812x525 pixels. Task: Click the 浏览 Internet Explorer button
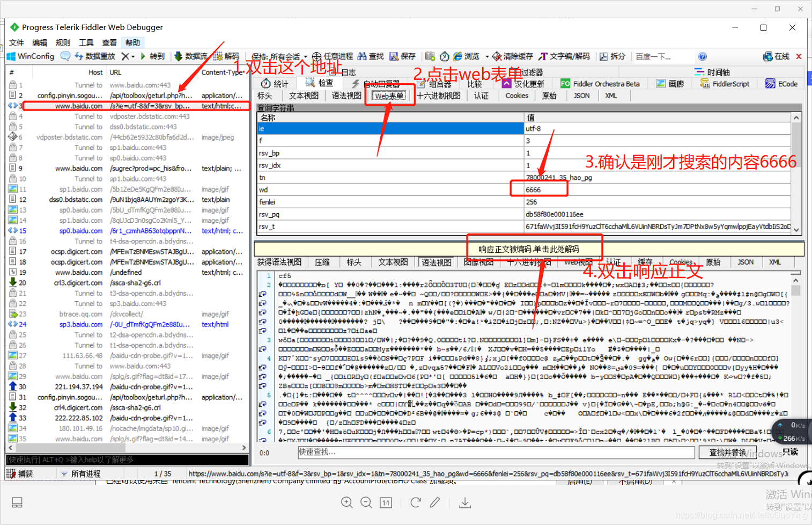(467, 56)
